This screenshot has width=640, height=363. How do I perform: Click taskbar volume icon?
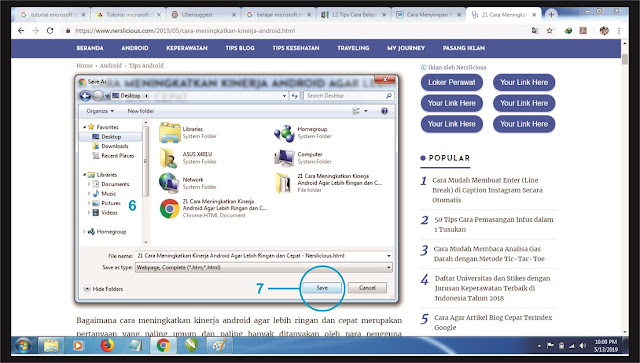coord(582,346)
